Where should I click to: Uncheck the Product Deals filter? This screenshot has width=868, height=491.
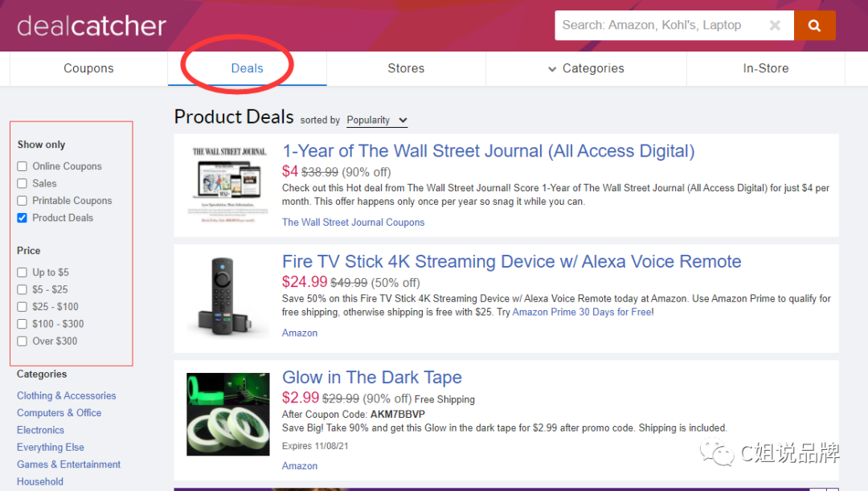(x=23, y=218)
